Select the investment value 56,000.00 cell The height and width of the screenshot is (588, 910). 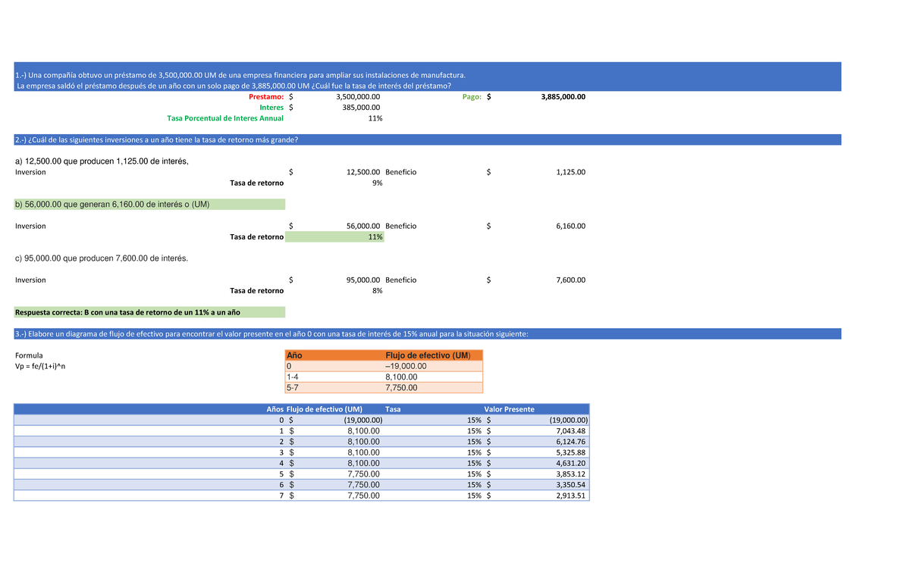pyautogui.click(x=363, y=226)
